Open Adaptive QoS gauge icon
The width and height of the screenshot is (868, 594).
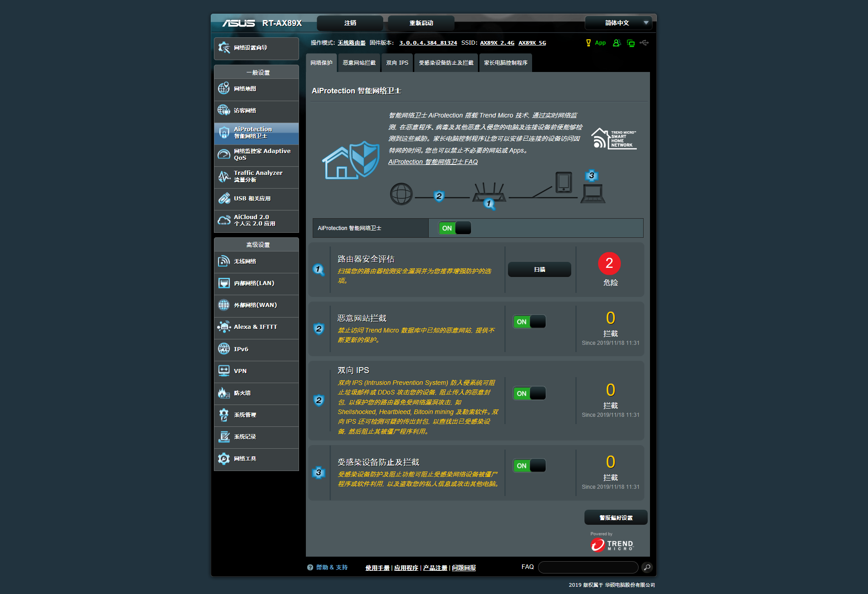pyautogui.click(x=223, y=154)
